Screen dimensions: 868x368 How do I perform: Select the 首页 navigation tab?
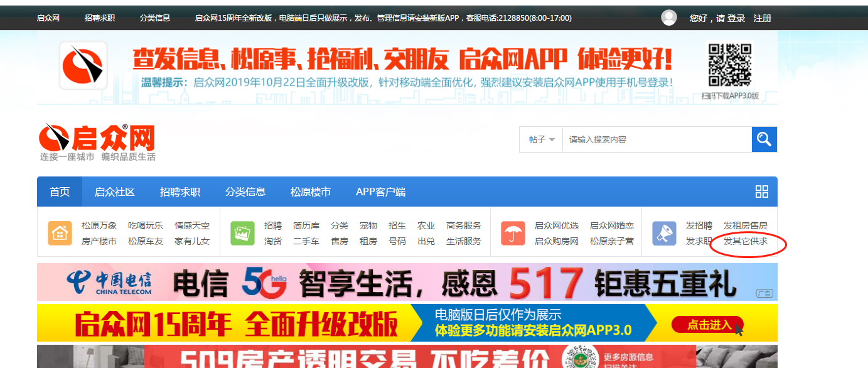click(60, 192)
